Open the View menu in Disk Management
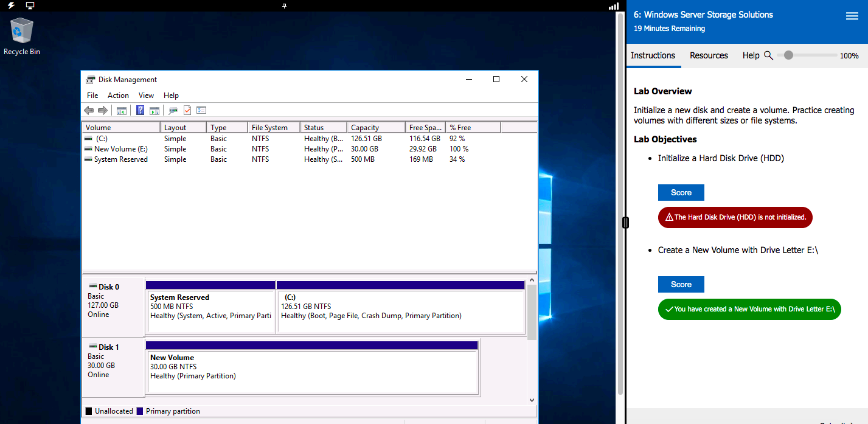Image resolution: width=868 pixels, height=424 pixels. click(x=146, y=96)
